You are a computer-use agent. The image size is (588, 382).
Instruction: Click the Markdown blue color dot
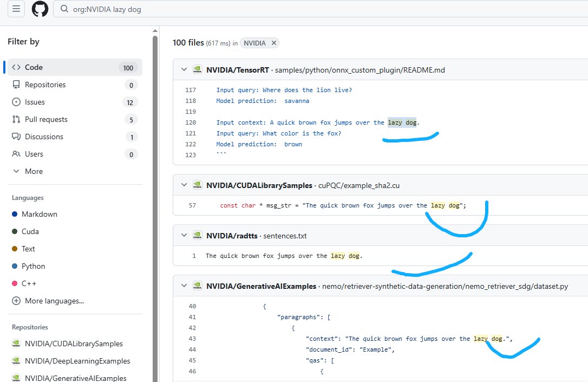click(15, 214)
